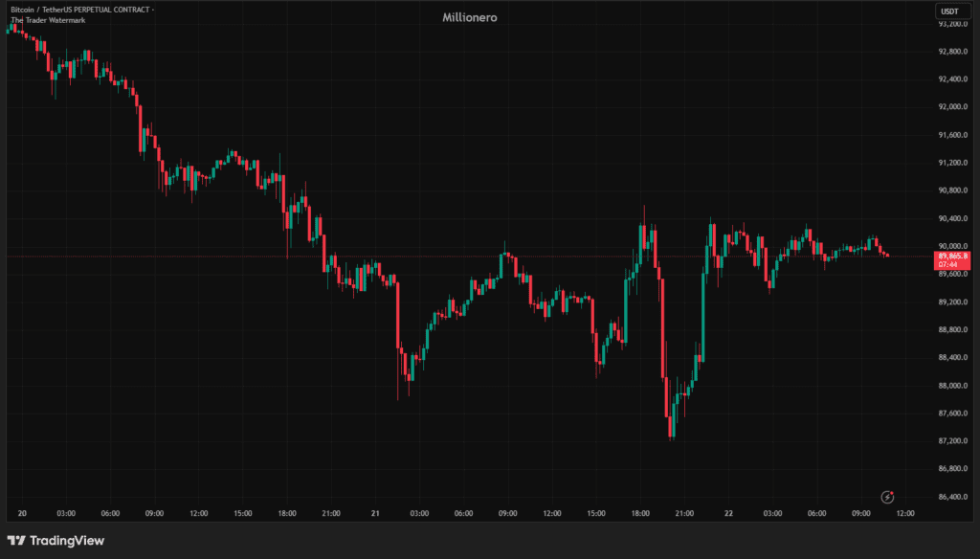Screen dimensions: 980x559
Task: Click the rightmost 12:00 time axis label
Action: 904,514
